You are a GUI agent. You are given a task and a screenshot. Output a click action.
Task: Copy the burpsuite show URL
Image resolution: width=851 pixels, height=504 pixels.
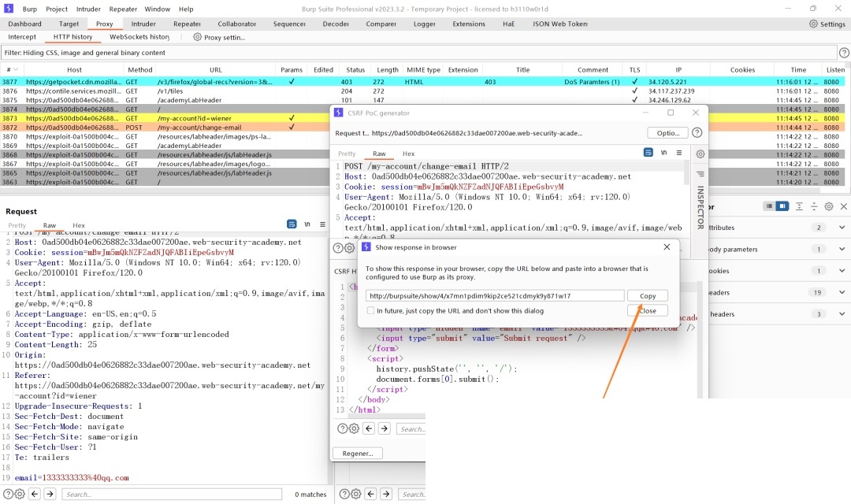tap(648, 295)
